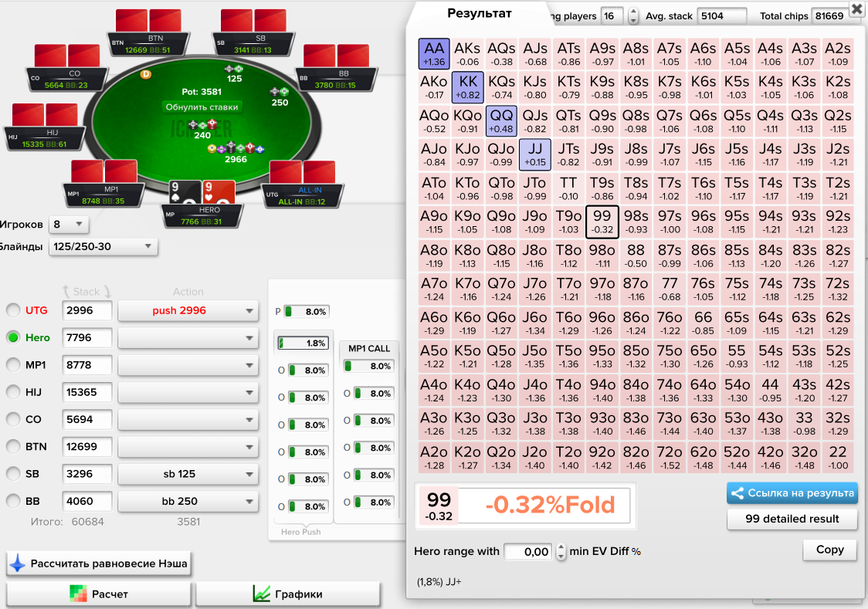Select the AKo hand cell -0.17

coord(434,87)
